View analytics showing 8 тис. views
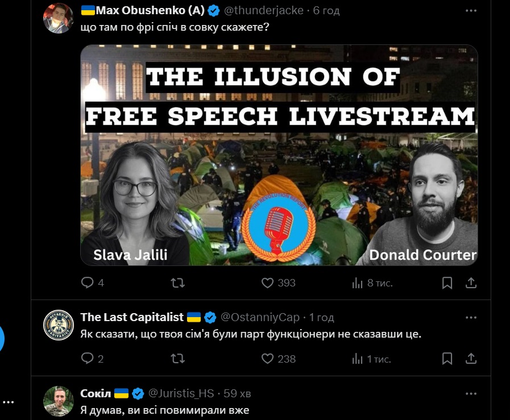This screenshot has width=510, height=420. pos(372,283)
